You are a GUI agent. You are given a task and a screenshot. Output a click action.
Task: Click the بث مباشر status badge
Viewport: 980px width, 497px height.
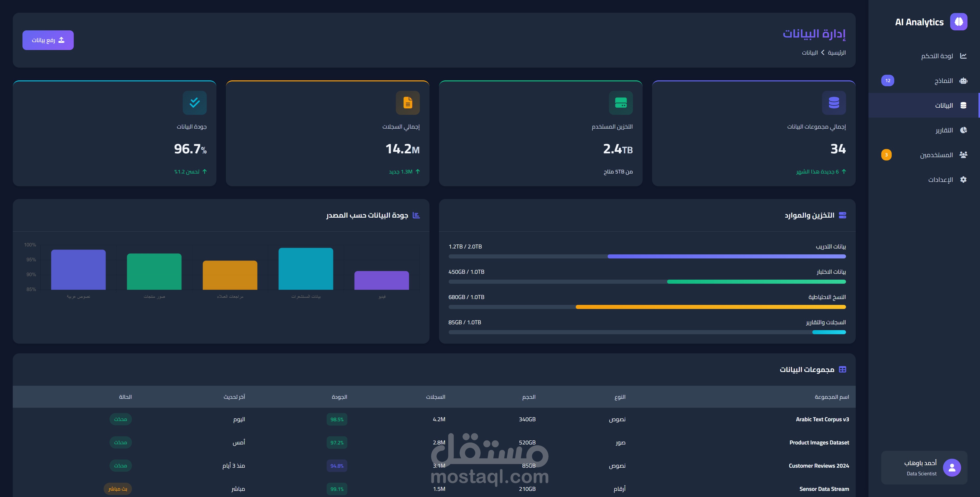click(x=118, y=489)
